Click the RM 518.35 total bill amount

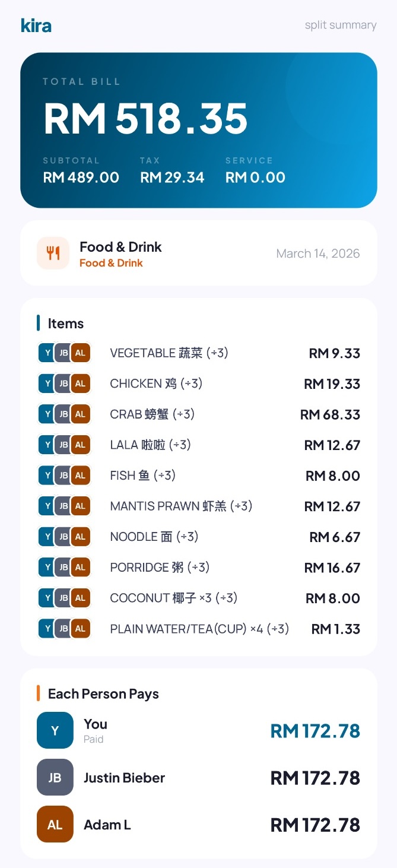click(145, 118)
